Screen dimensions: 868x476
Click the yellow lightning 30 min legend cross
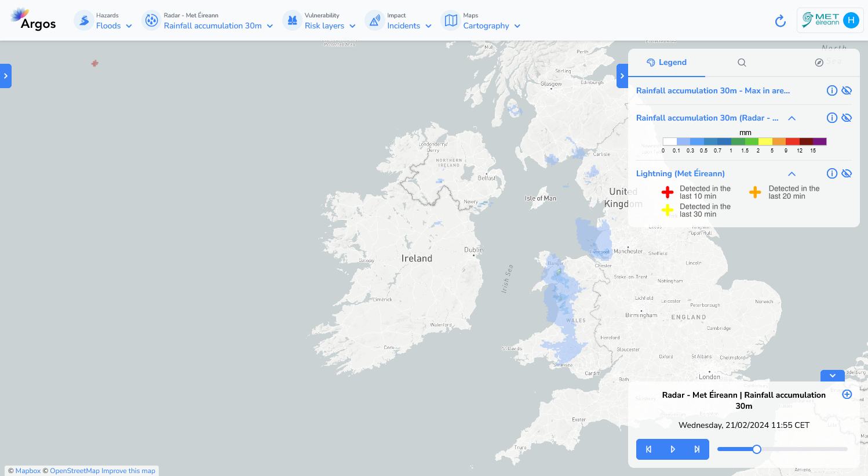point(668,210)
